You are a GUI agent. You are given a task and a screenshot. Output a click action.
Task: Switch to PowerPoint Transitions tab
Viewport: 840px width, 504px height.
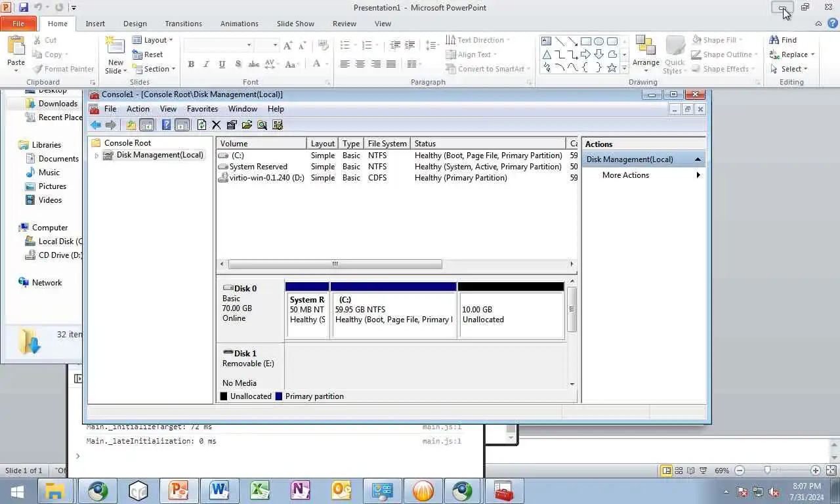click(183, 24)
